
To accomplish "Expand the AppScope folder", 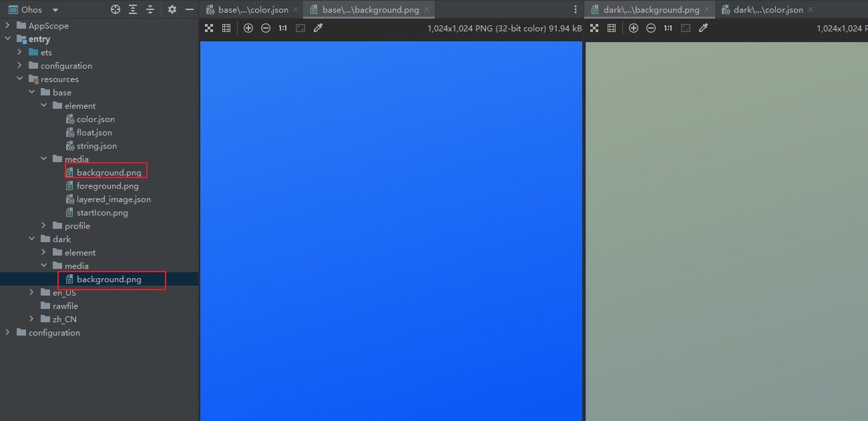I will point(8,25).
